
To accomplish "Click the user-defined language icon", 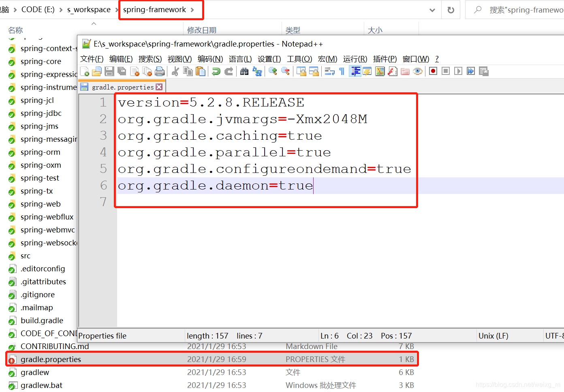I will 367,71.
